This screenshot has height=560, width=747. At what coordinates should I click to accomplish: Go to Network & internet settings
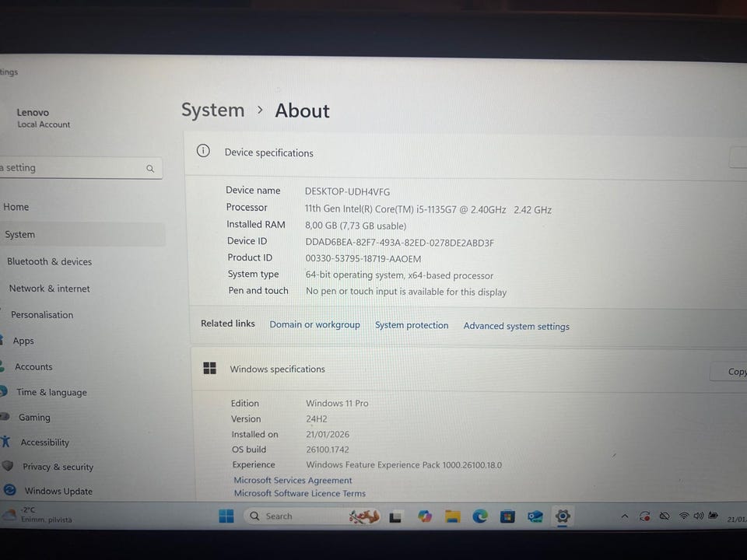point(50,289)
